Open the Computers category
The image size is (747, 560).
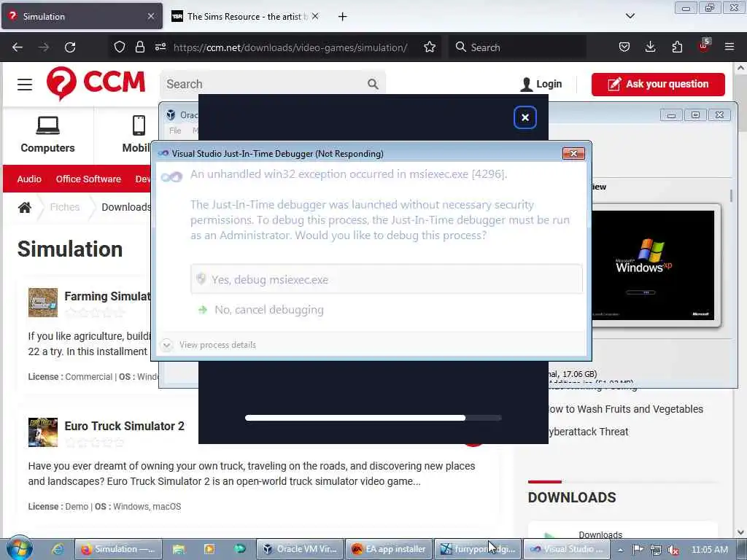[47, 135]
